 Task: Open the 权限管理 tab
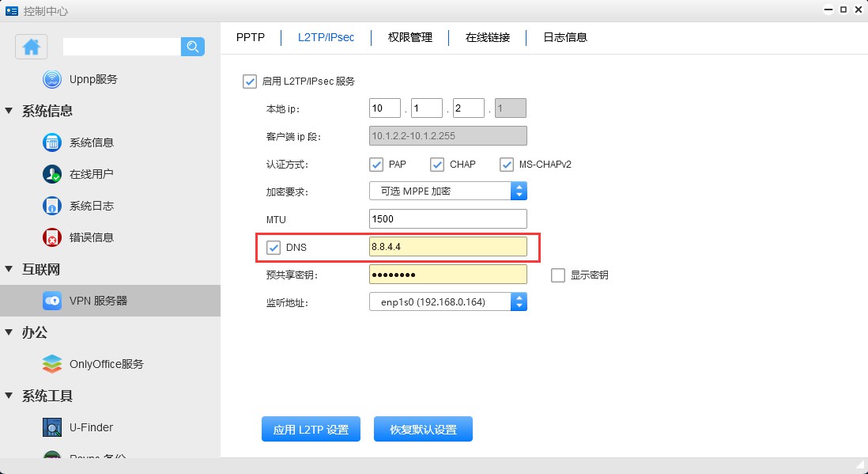coord(409,37)
